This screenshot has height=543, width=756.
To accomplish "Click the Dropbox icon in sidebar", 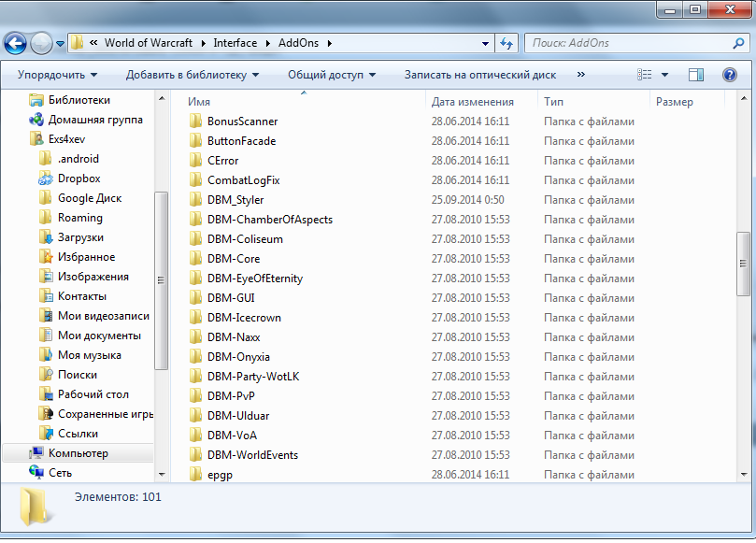I will tap(45, 179).
